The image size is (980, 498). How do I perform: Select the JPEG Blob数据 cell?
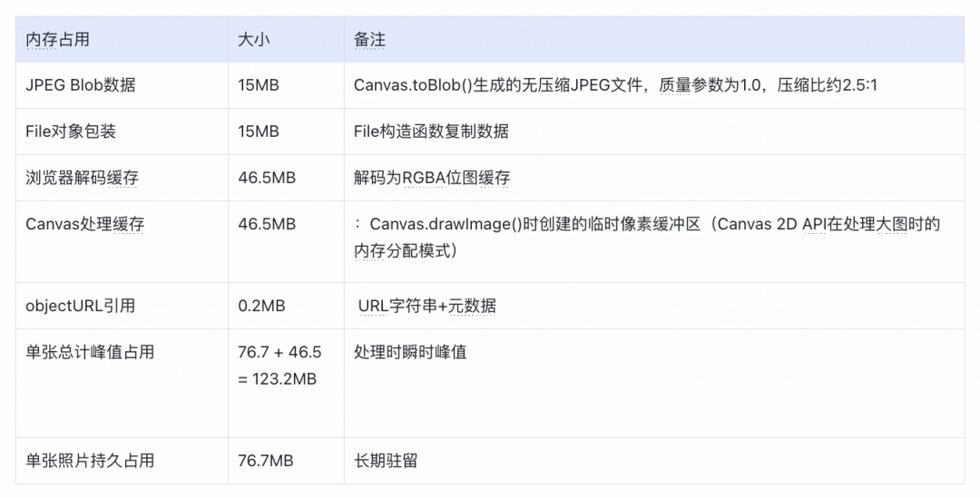click(81, 85)
